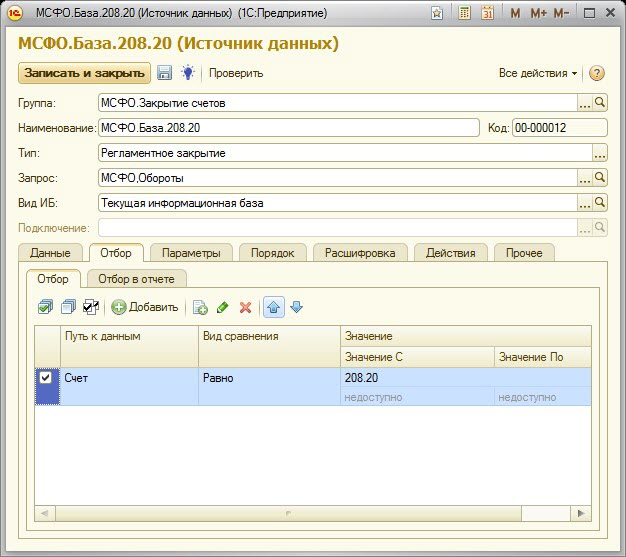Open the calendar icon in title bar
Viewport: 626px width, 557px height.
point(487,13)
